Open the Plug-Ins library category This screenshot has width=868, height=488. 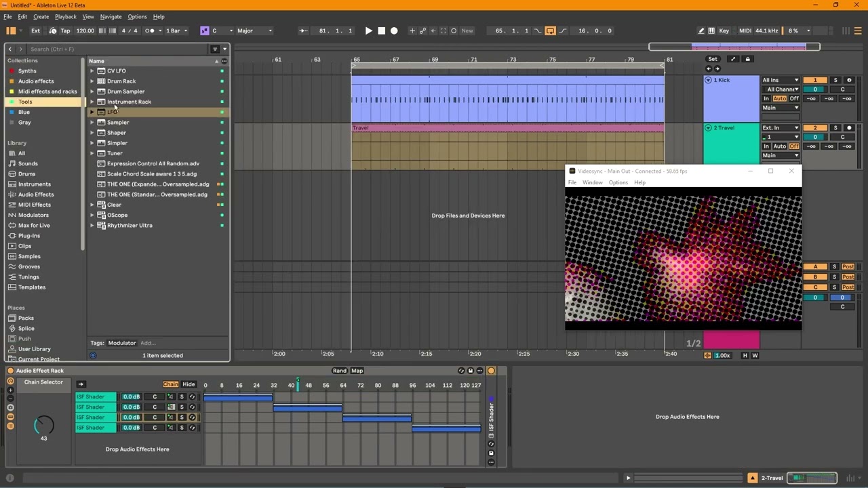[x=29, y=236]
